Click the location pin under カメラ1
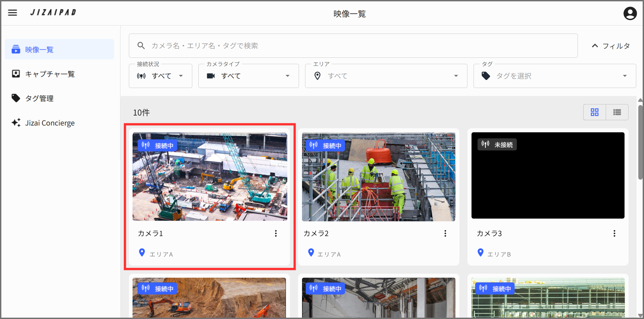This screenshot has height=319, width=644. 142,253
